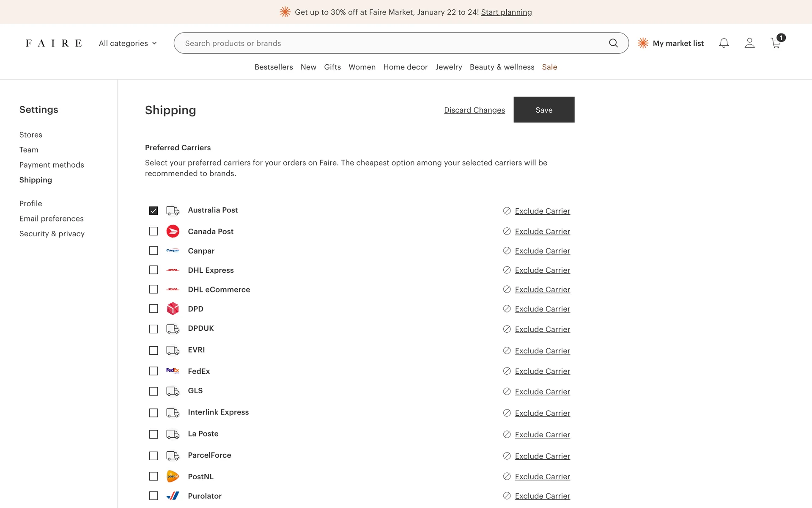
Task: Click Discard Changes link
Action: 474,110
